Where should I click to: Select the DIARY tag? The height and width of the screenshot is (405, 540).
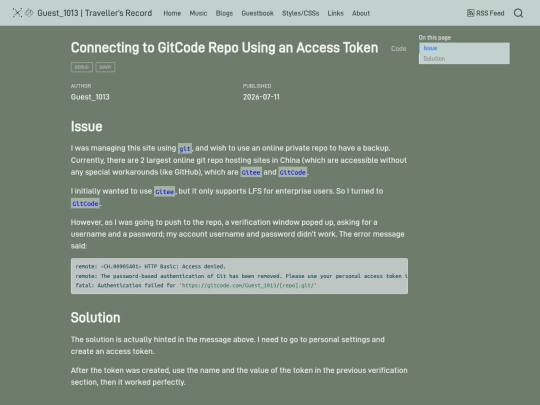coord(105,67)
